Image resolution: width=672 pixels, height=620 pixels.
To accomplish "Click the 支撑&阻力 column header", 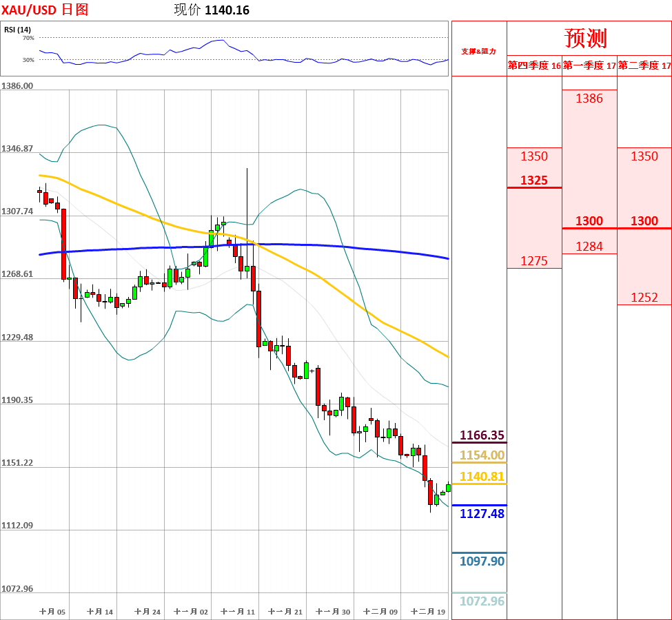I will pyautogui.click(x=478, y=51).
